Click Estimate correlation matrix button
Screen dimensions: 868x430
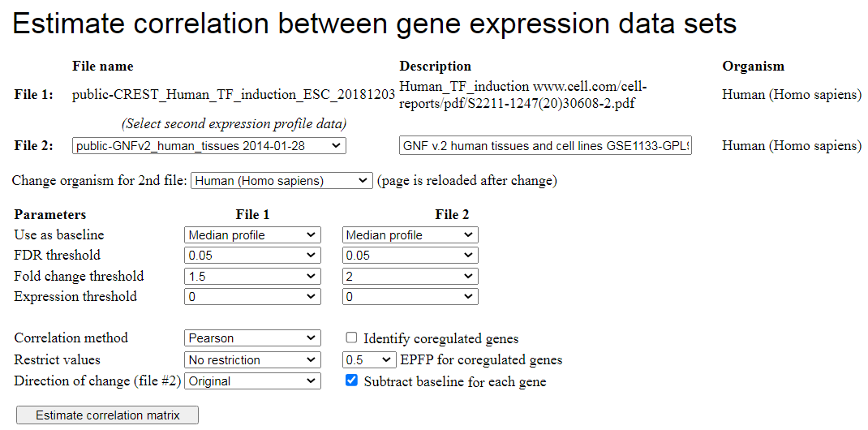(107, 415)
